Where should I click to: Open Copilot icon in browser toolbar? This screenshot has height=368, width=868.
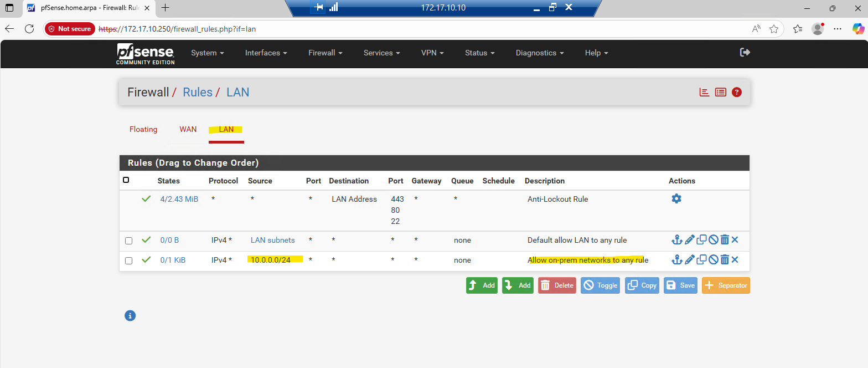point(857,29)
